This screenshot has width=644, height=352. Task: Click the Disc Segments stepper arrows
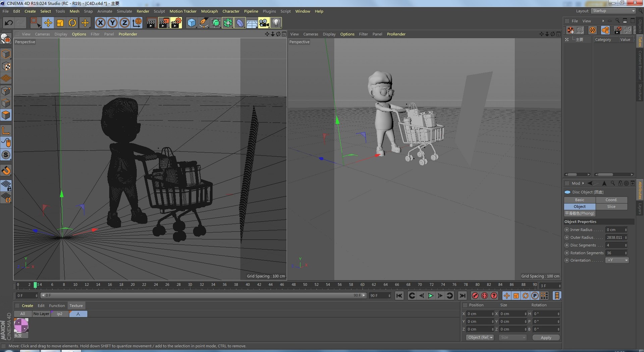(626, 245)
